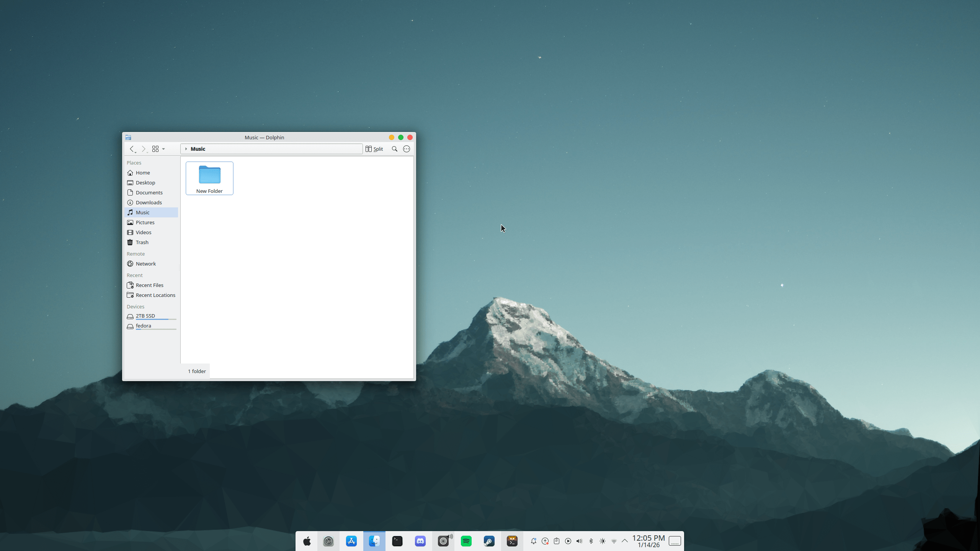Launch Steam from the dock
980x551 pixels.
coord(489,541)
